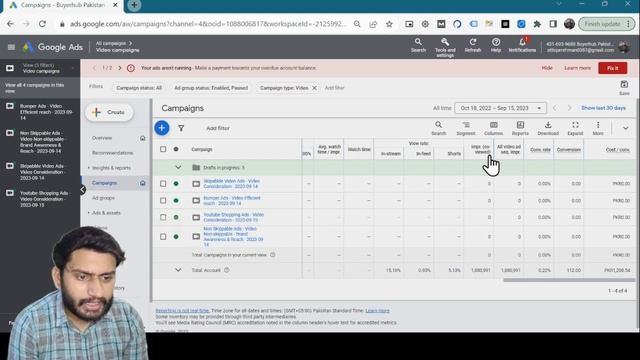The height and width of the screenshot is (360, 640).
Task: Remove the Campaign type: Video filter
Action: [x=314, y=88]
